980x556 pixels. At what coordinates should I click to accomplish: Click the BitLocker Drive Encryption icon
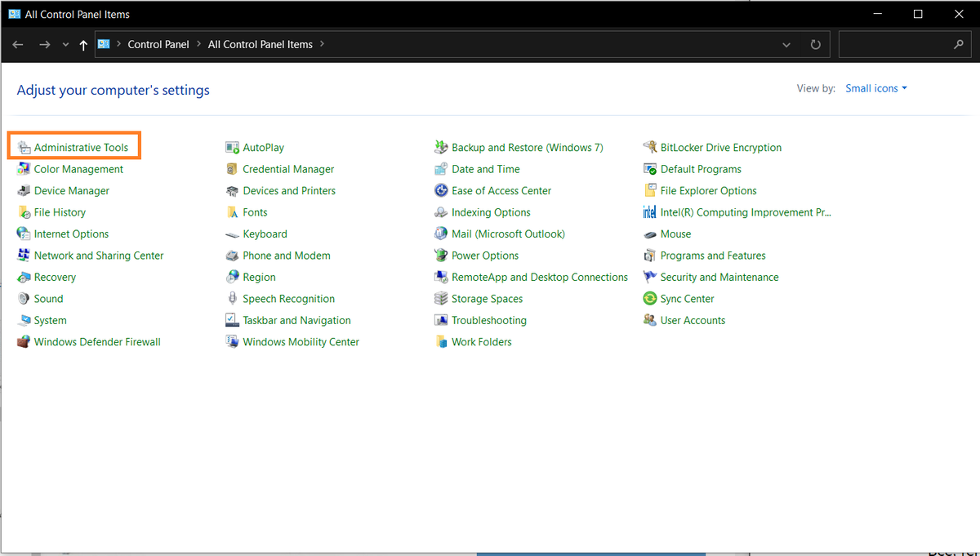tap(650, 148)
